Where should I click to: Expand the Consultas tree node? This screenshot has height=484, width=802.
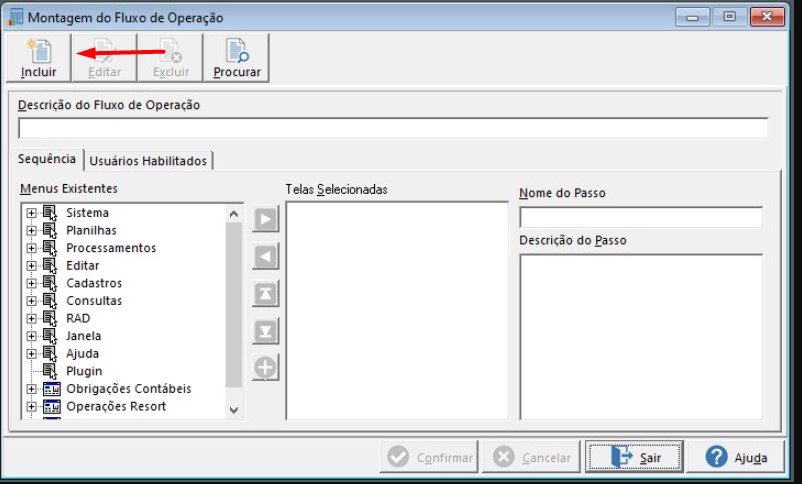32,301
